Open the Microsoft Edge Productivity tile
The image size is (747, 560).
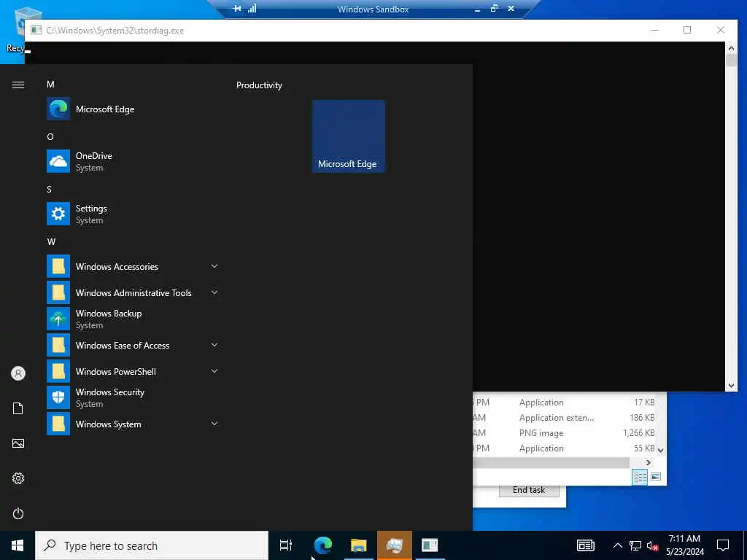pyautogui.click(x=348, y=136)
